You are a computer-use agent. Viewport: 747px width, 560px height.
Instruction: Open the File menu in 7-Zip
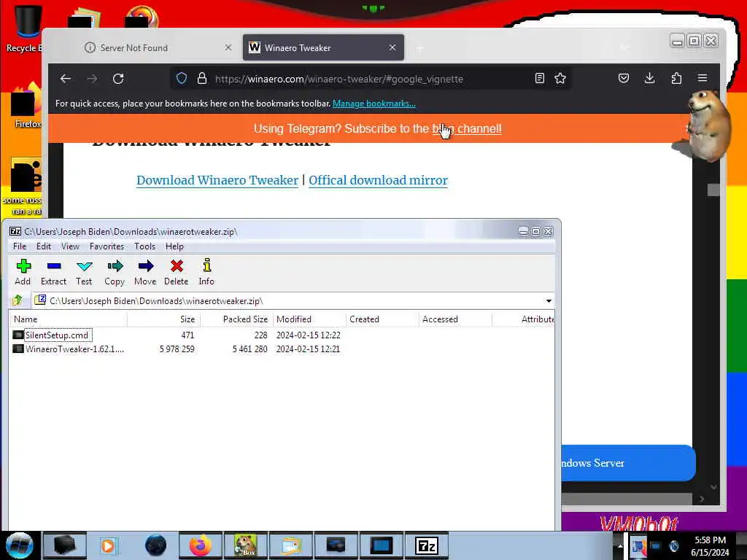tap(20, 246)
